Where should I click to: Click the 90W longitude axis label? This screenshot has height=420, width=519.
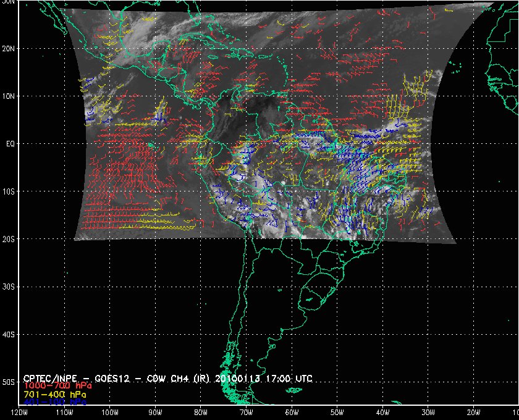point(155,413)
